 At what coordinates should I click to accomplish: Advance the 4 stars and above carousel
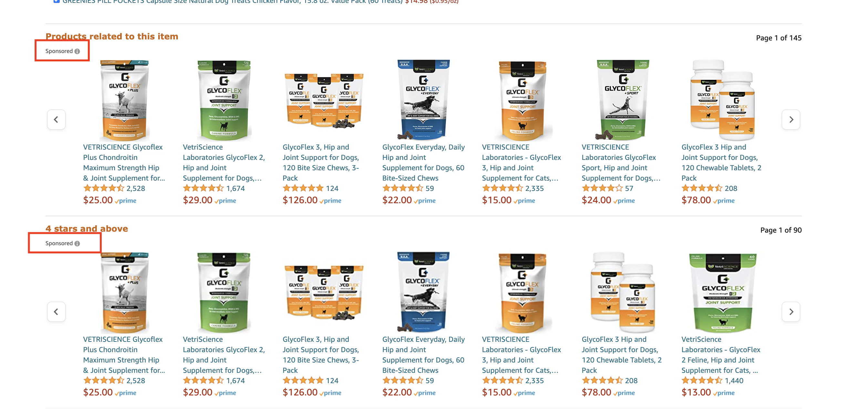coord(791,311)
